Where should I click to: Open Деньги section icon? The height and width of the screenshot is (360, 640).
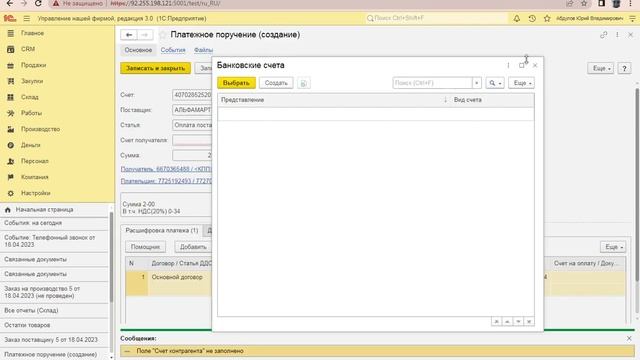pyautogui.click(x=11, y=145)
